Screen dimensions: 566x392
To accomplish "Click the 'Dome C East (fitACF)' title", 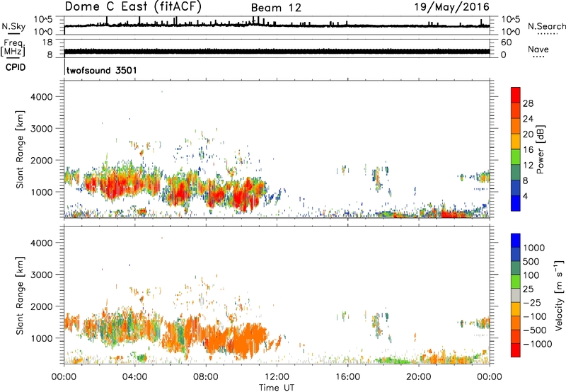I will pos(133,7).
